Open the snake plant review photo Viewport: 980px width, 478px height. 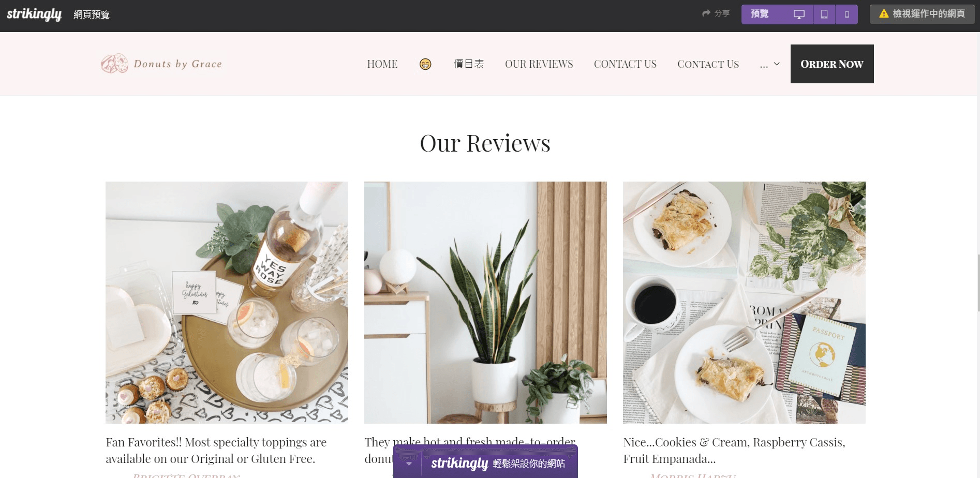[485, 303]
